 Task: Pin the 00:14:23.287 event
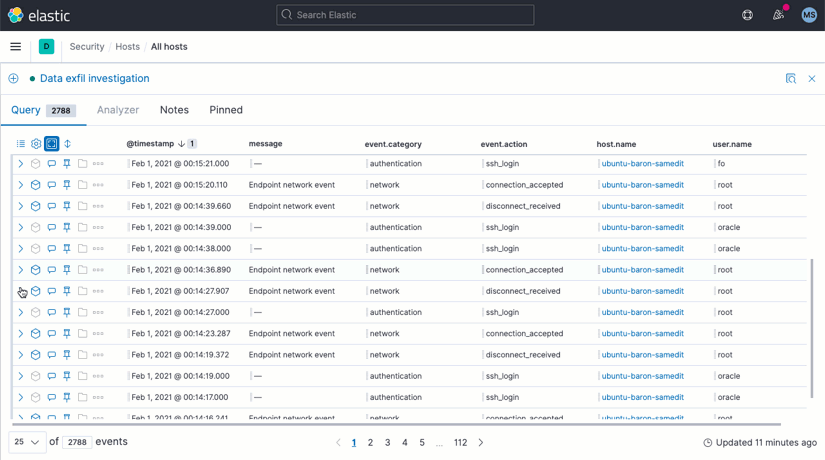click(67, 333)
